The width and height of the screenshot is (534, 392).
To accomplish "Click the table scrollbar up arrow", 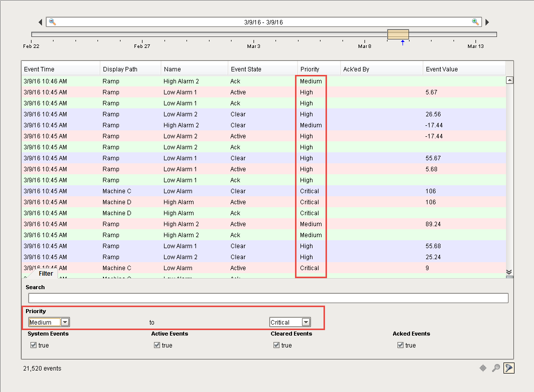I will click(509, 80).
